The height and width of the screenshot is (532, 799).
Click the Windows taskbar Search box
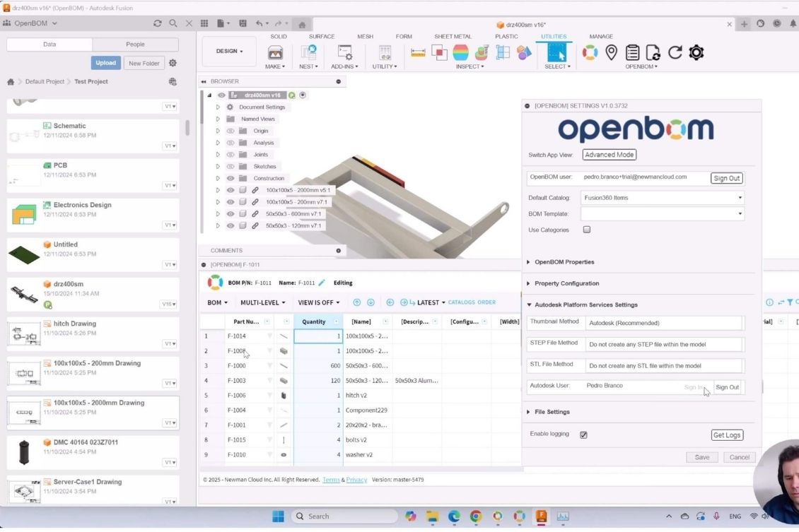click(344, 516)
